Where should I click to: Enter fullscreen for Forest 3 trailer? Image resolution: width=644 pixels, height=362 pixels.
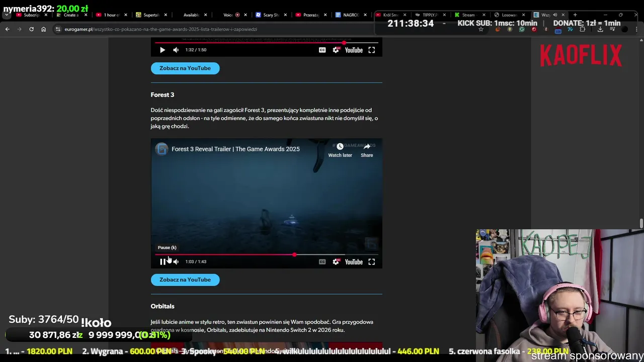tap(371, 261)
